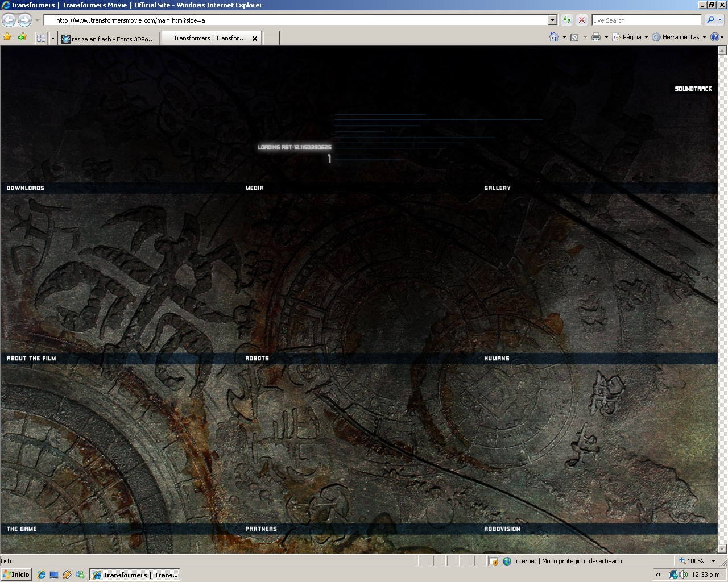Open the search provider options dropdown
This screenshot has height=582, width=728.
[721, 20]
